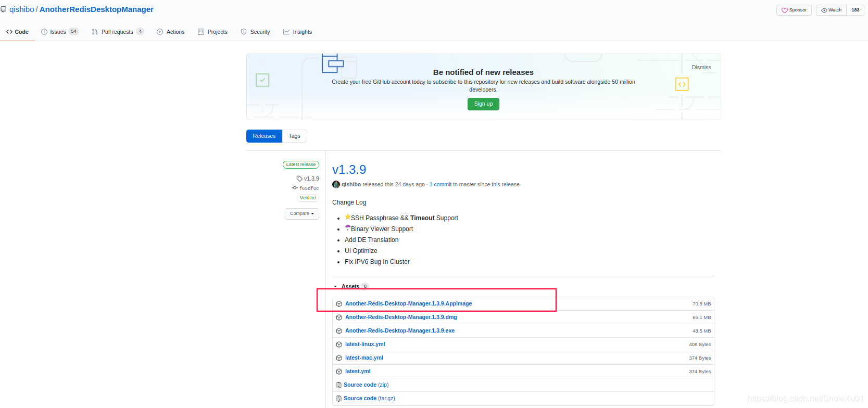Screen dimensions: 868x408
Task: Click the Fix IPV6 Bug In Cluster item
Action: click(377, 262)
